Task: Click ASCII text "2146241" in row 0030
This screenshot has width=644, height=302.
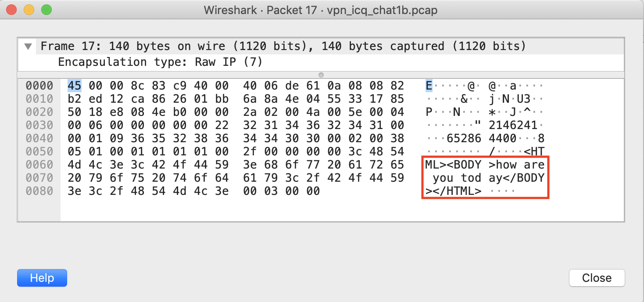Action: click(x=513, y=125)
